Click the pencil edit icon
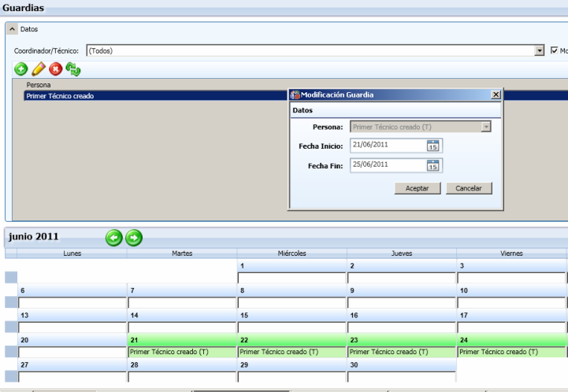The width and height of the screenshot is (568, 392). pyautogui.click(x=38, y=69)
